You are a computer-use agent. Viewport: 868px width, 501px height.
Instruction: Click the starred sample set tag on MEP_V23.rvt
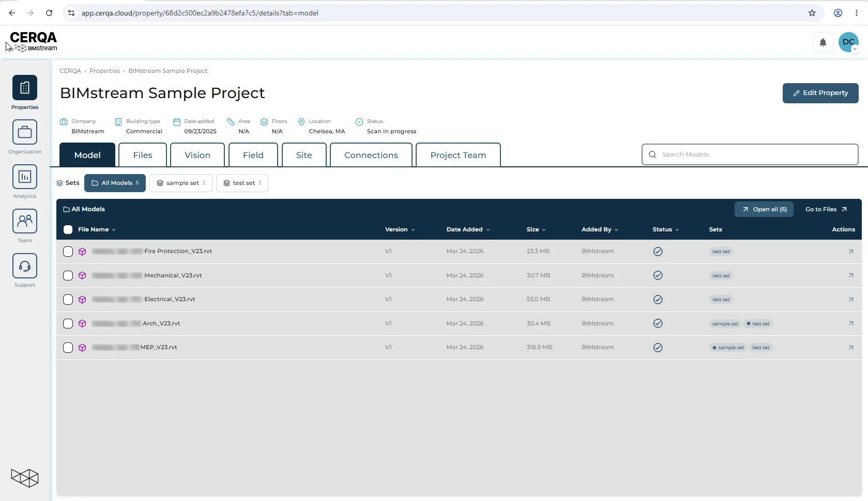(x=728, y=348)
